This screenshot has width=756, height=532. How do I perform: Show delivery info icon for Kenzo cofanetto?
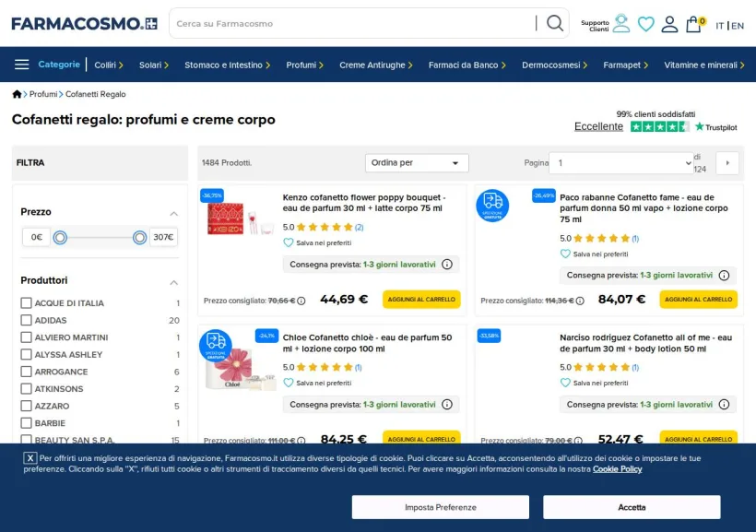click(x=447, y=265)
